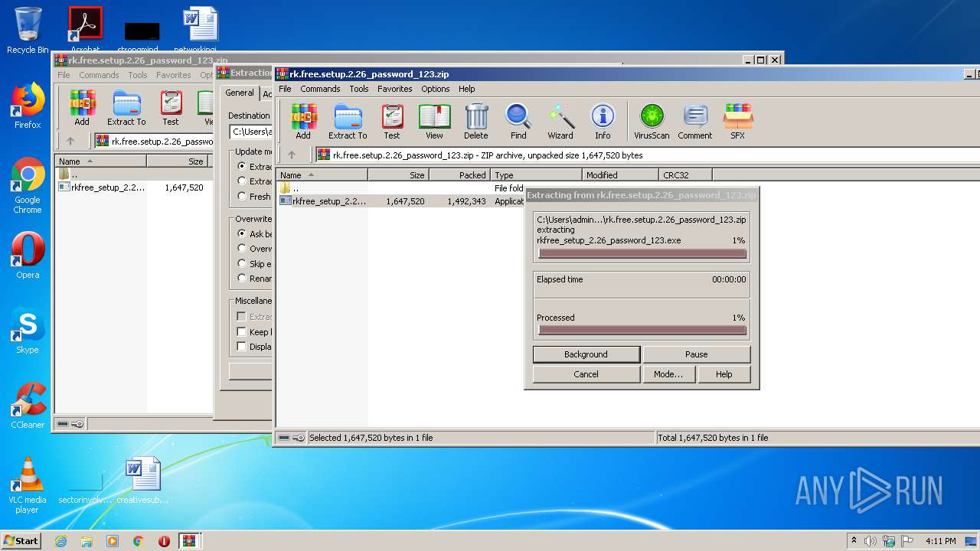
Task: Click Processed total progress bar
Action: pyautogui.click(x=642, y=331)
